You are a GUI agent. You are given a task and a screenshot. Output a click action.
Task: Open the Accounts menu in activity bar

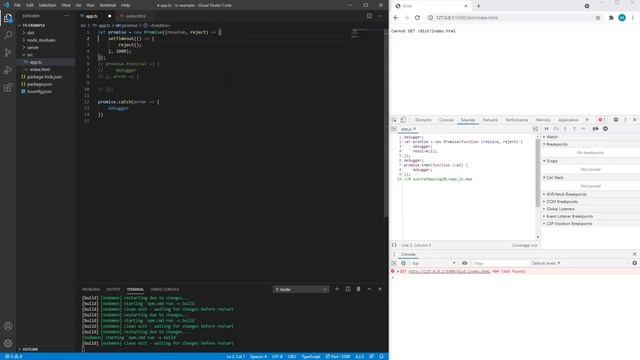point(8,326)
